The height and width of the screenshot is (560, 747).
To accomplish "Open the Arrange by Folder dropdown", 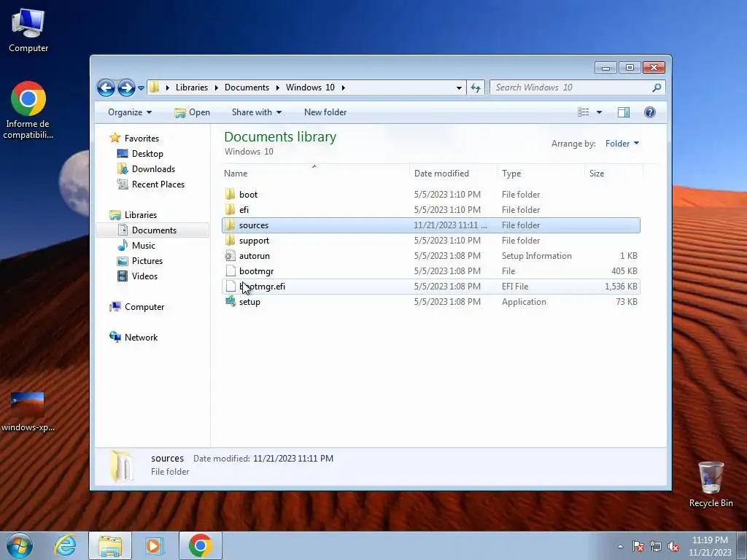I will click(622, 144).
